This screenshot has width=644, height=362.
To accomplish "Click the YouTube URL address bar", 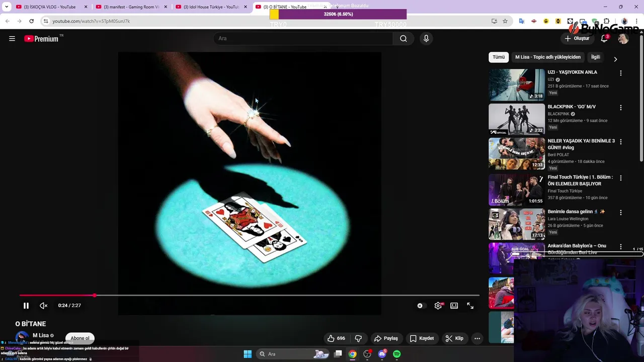I will 272,21.
